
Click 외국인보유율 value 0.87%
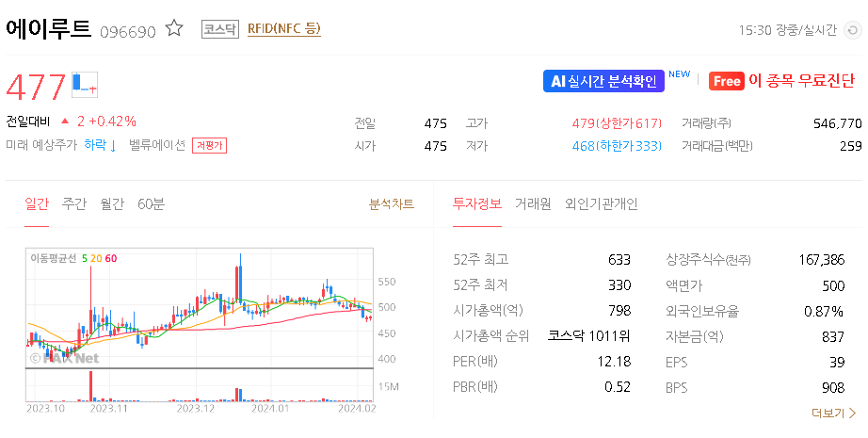point(824,311)
